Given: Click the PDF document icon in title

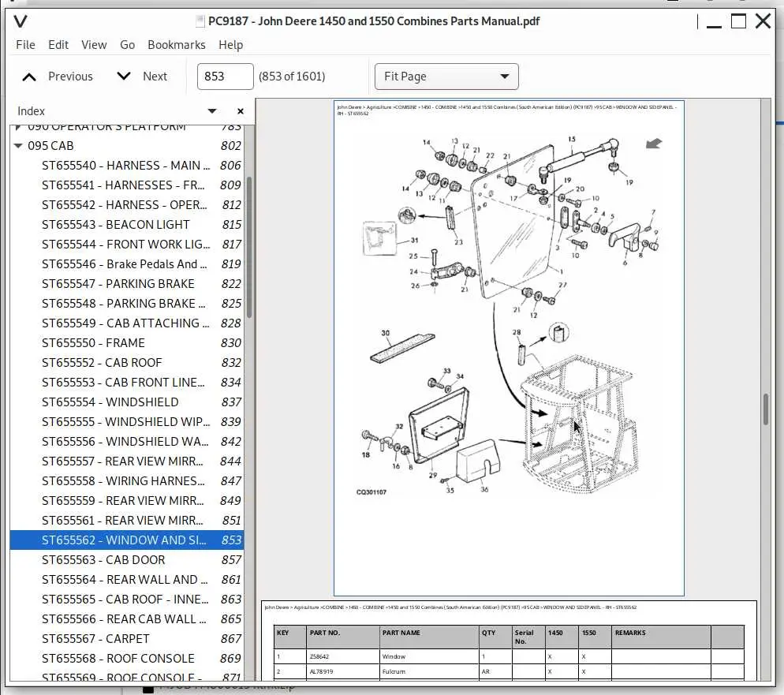Looking at the screenshot, I should 200,21.
